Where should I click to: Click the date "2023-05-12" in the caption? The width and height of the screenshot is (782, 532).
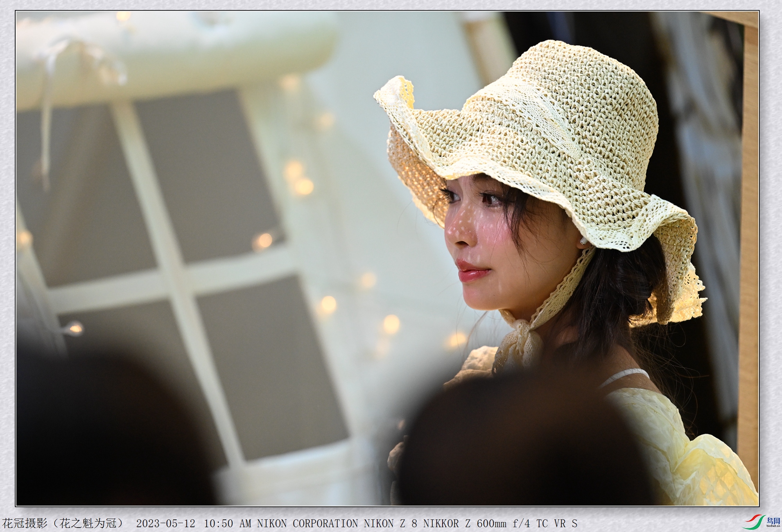pyautogui.click(x=165, y=523)
